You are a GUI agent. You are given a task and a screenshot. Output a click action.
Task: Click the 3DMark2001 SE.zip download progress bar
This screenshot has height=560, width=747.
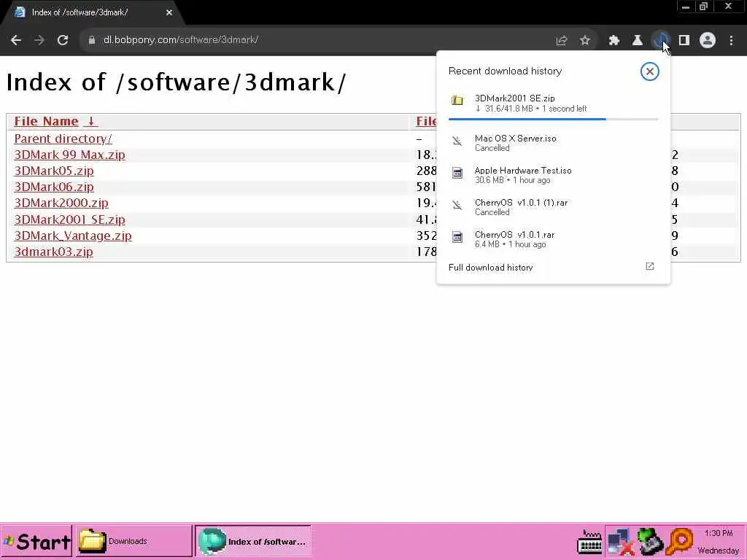(554, 119)
